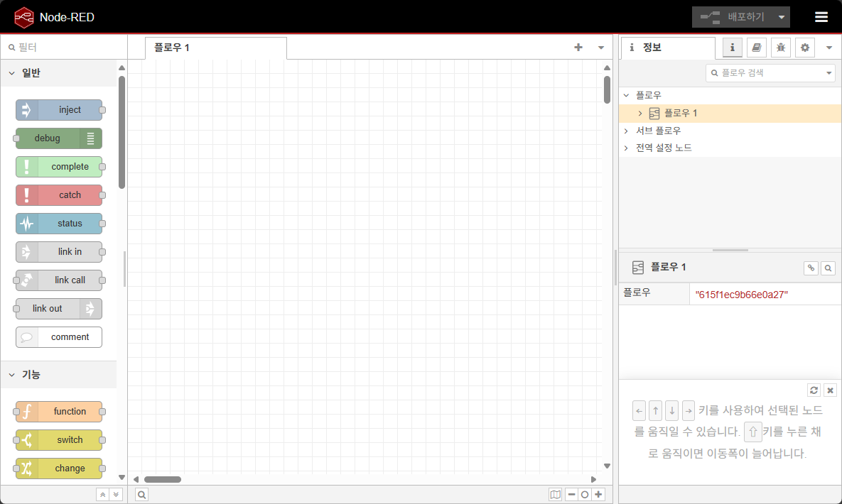Expand all palette categories button

tap(116, 494)
